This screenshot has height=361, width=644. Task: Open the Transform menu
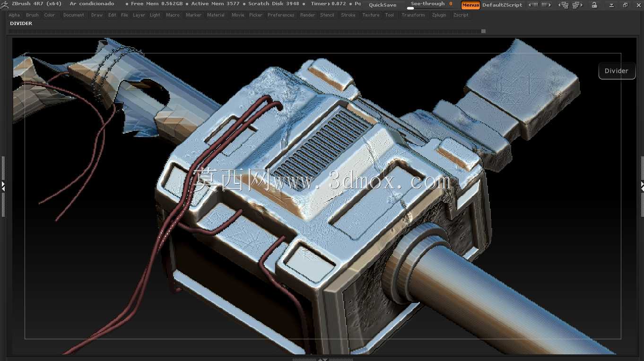coord(413,15)
